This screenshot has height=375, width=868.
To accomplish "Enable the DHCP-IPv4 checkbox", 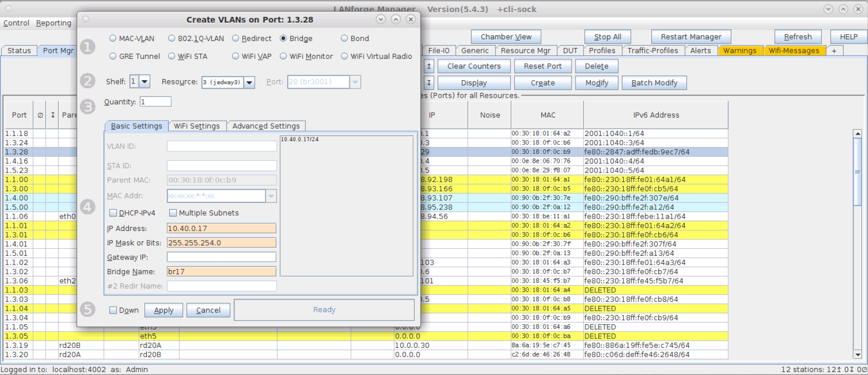I will (x=113, y=213).
